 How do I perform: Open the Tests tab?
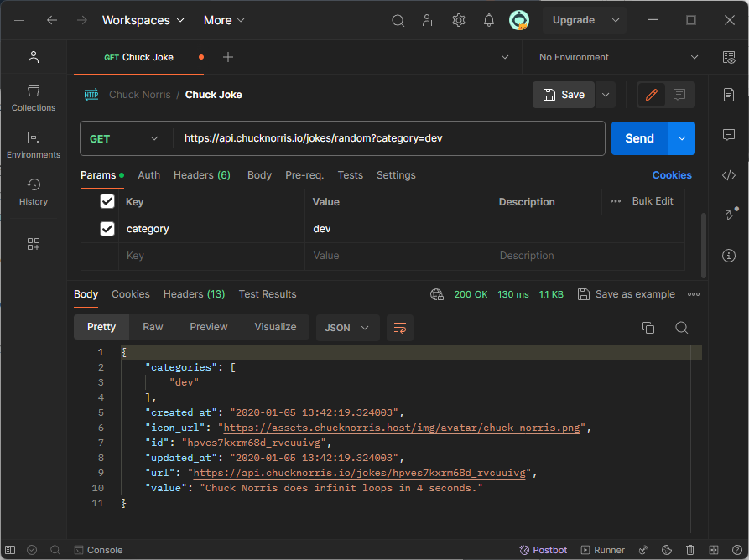350,175
